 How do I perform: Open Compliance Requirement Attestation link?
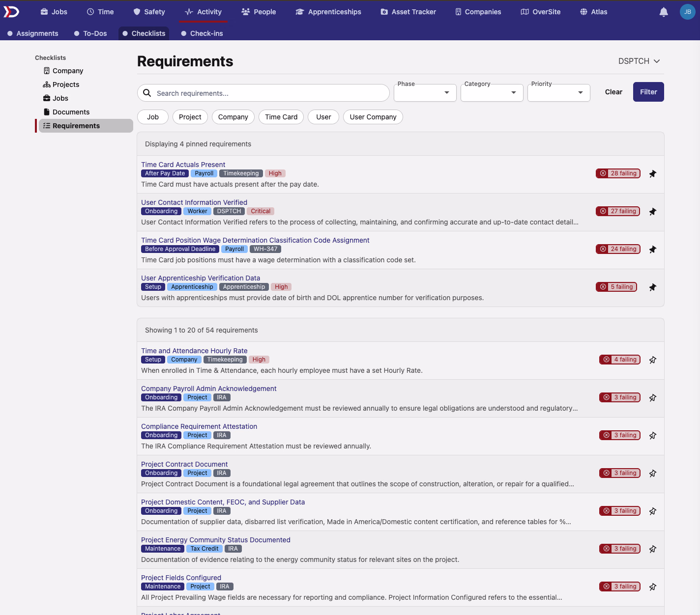point(199,426)
